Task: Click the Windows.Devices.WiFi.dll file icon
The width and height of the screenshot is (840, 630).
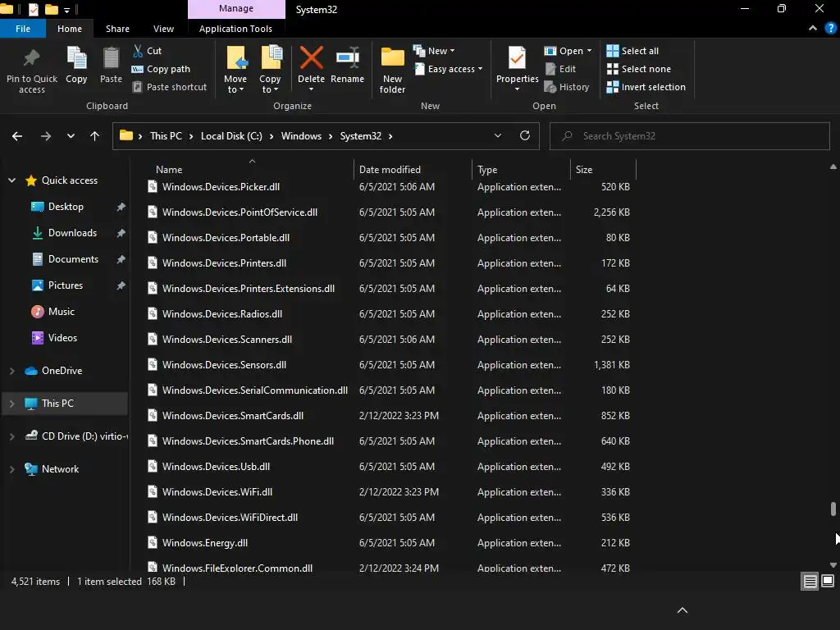Action: [x=153, y=491]
